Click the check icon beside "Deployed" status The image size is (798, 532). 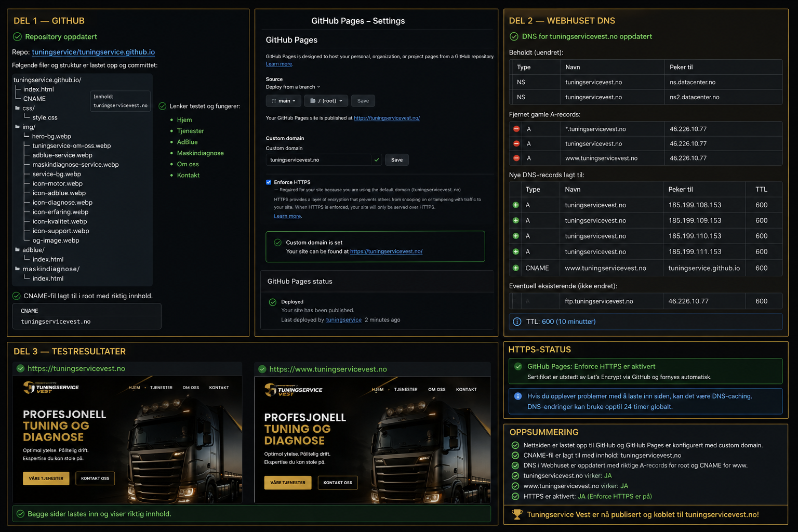273,302
